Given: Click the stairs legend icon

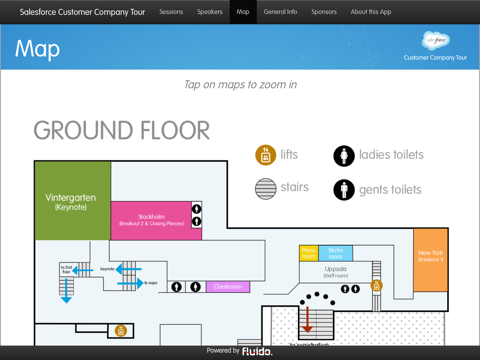Looking at the screenshot, I should tap(266, 189).
